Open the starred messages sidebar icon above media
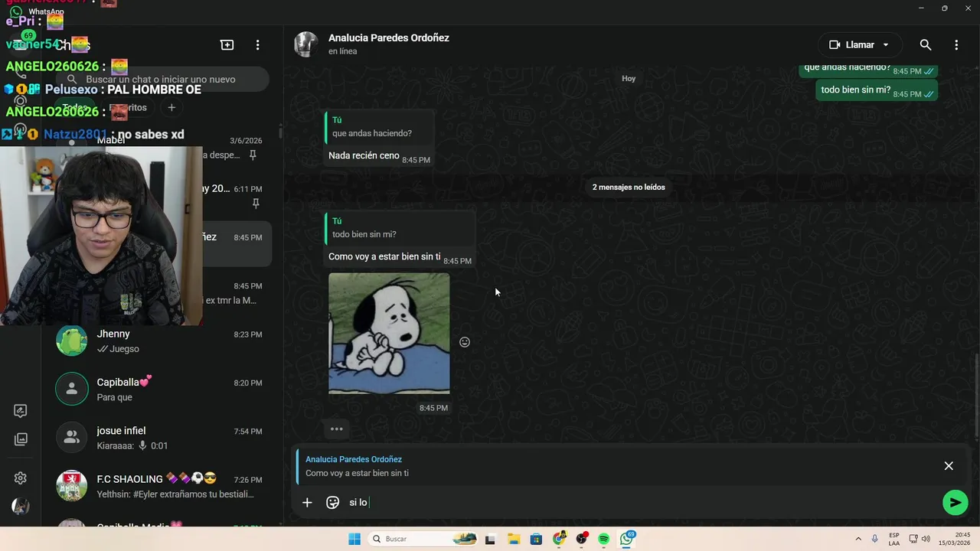The height and width of the screenshot is (551, 980). 21,411
